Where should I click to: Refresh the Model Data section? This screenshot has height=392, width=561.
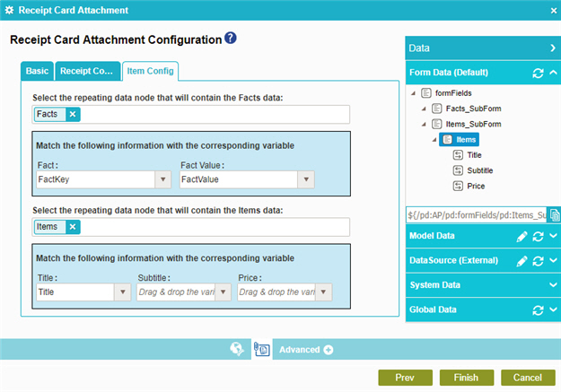coord(538,237)
